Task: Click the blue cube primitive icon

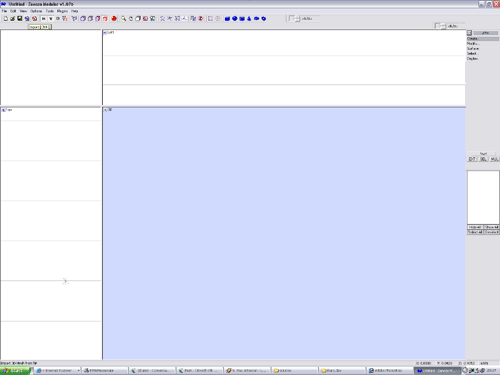Action: (x=227, y=19)
